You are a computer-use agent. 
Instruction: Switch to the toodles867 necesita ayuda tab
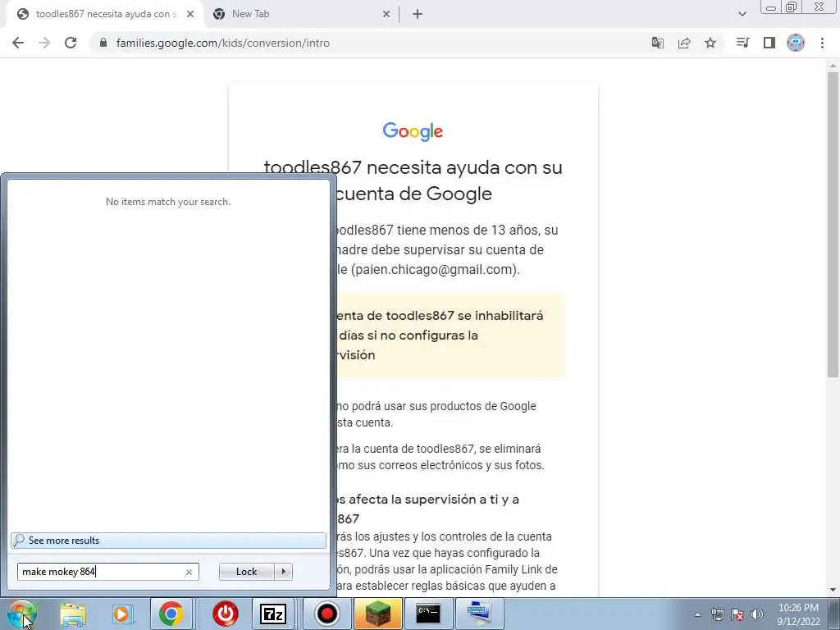click(104, 14)
